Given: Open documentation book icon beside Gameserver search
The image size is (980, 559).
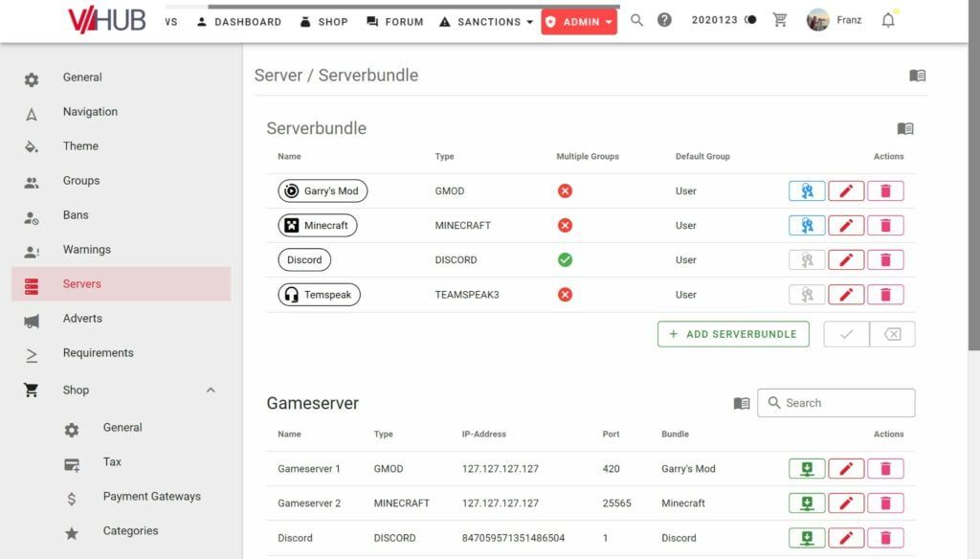Looking at the screenshot, I should point(742,403).
